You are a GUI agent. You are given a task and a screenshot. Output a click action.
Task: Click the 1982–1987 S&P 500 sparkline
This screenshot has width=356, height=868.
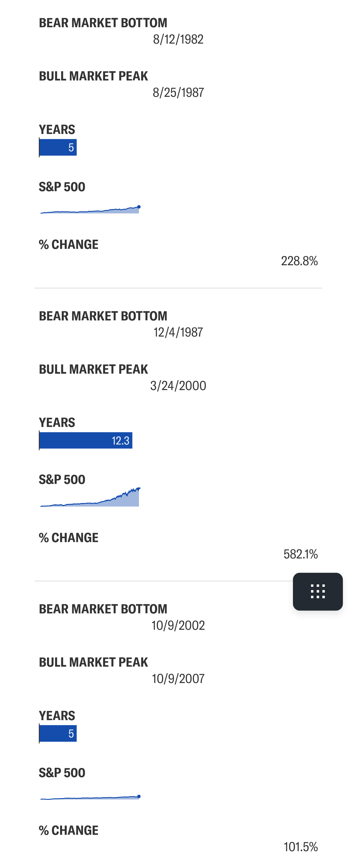(90, 209)
